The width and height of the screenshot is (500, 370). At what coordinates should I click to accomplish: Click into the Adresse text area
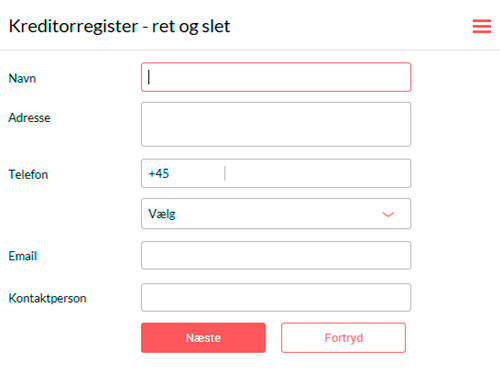point(276,124)
